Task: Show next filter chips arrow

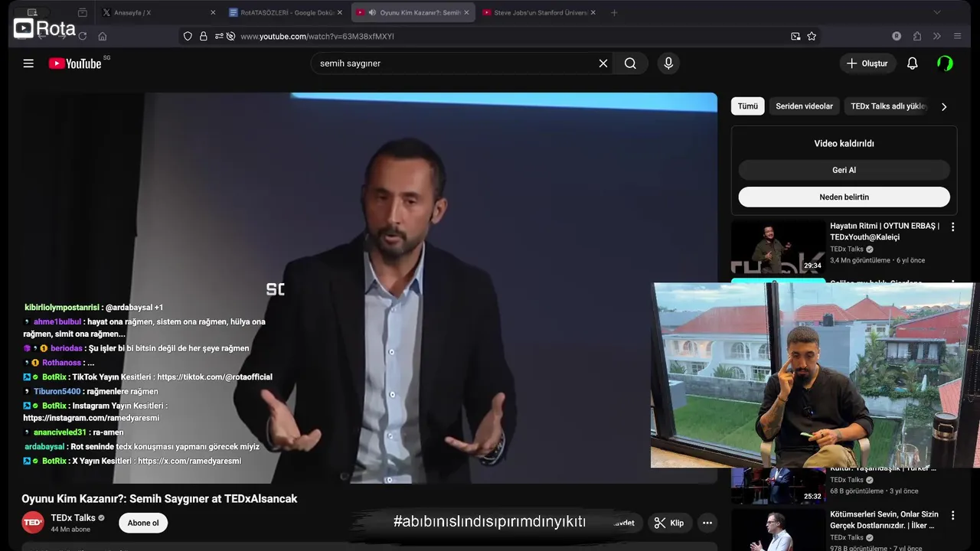Action: coord(944,106)
